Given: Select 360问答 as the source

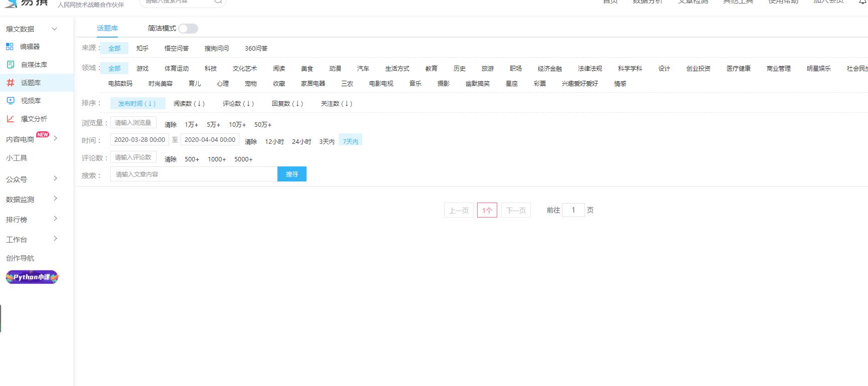Looking at the screenshot, I should [x=256, y=49].
